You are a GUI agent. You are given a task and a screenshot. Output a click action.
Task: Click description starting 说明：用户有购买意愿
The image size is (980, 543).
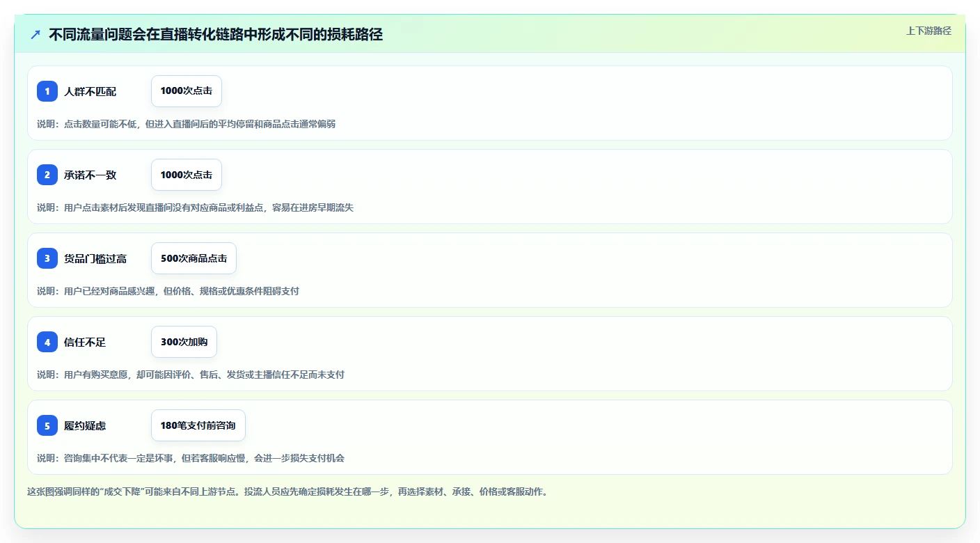coord(191,375)
